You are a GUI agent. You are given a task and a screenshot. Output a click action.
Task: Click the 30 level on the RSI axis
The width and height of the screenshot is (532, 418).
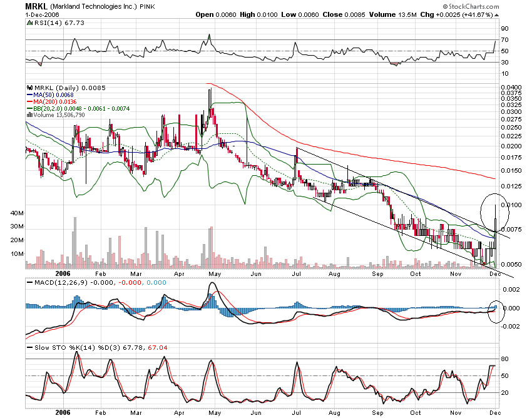pyautogui.click(x=505, y=63)
